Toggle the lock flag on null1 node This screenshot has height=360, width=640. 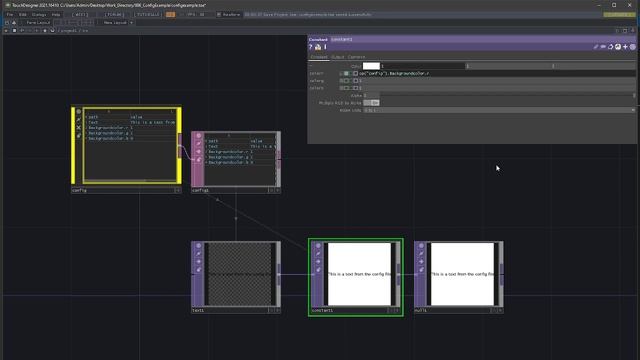click(x=421, y=270)
